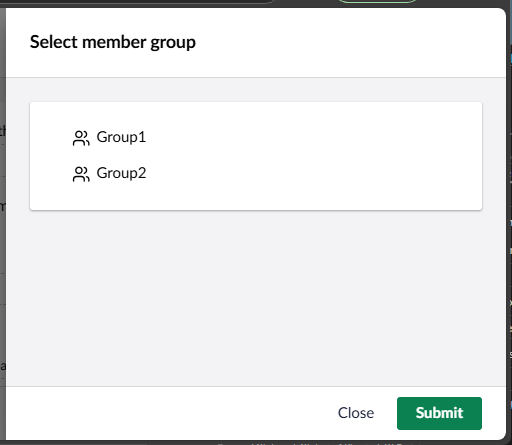Pick Group2 via its users icon

[81, 174]
